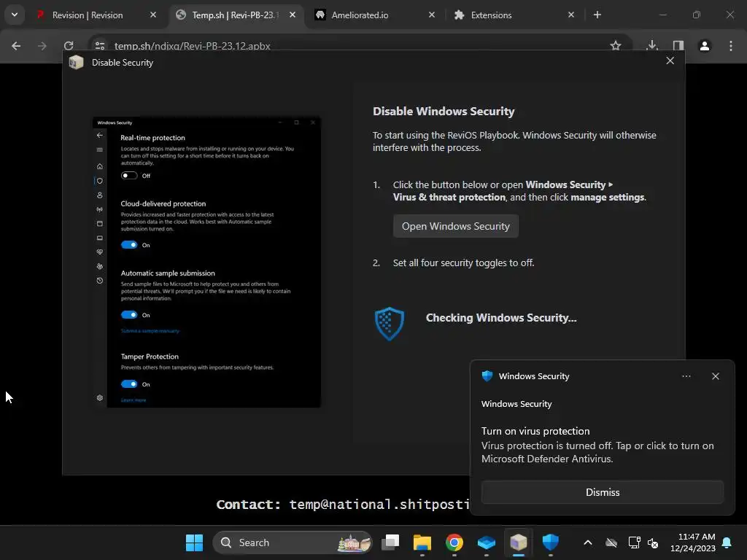This screenshot has height=560, width=747.
Task: Open File Explorer from taskbar
Action: tap(422, 542)
